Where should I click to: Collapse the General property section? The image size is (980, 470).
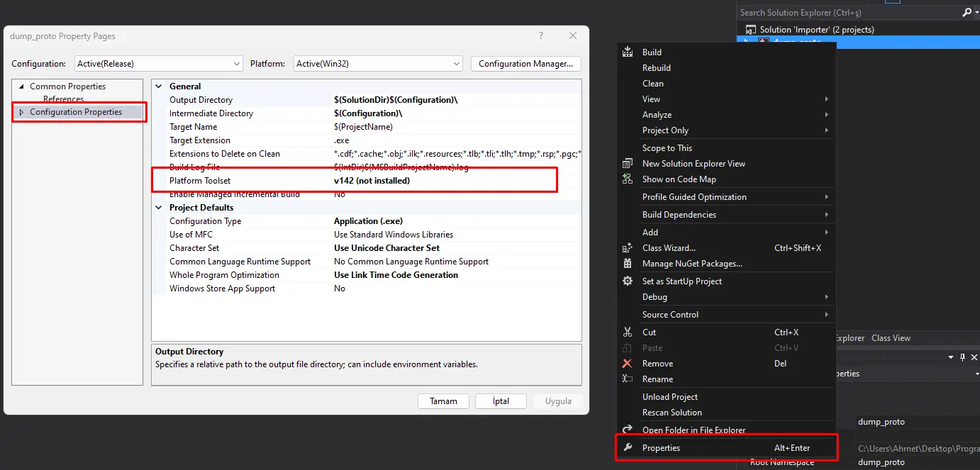coord(159,86)
